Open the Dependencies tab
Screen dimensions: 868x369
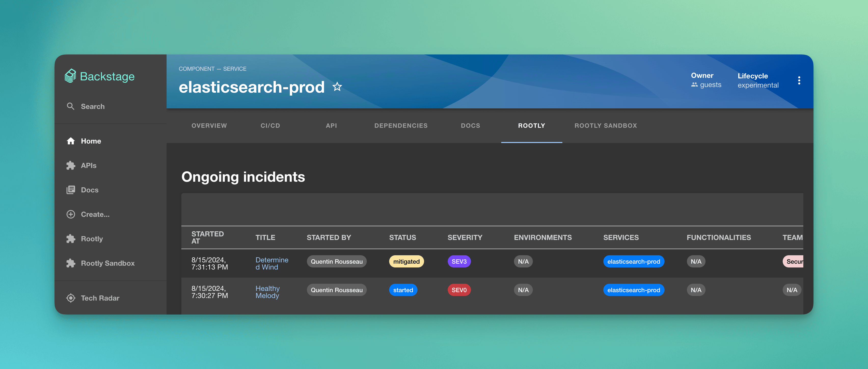[x=401, y=125]
